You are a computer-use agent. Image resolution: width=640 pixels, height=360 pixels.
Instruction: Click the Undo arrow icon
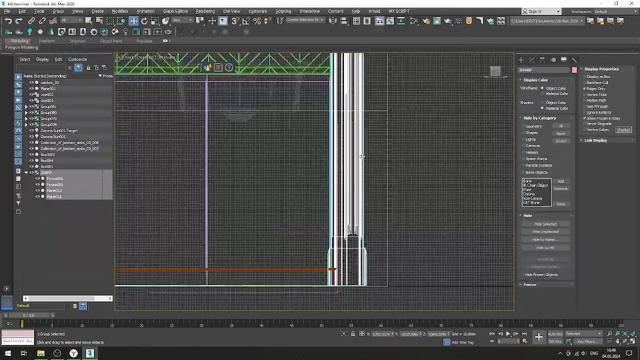(8, 21)
